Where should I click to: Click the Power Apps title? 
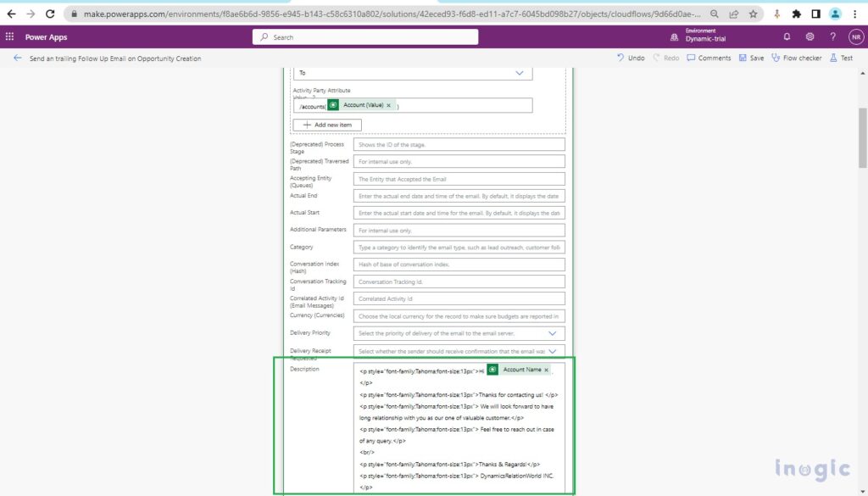46,37
